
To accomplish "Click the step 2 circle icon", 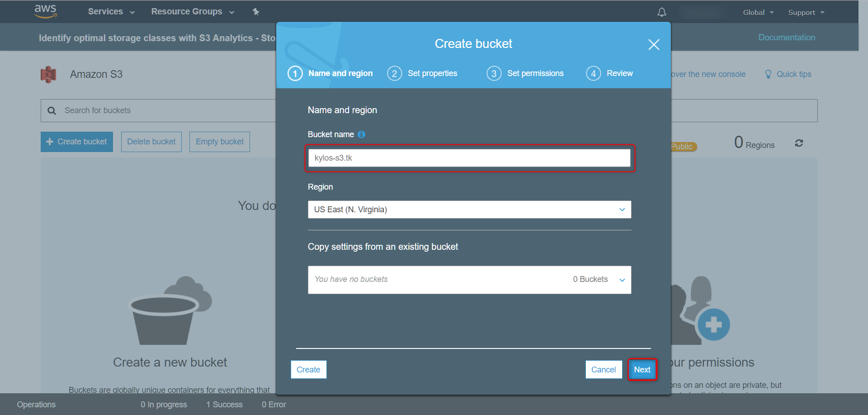I will pos(395,73).
